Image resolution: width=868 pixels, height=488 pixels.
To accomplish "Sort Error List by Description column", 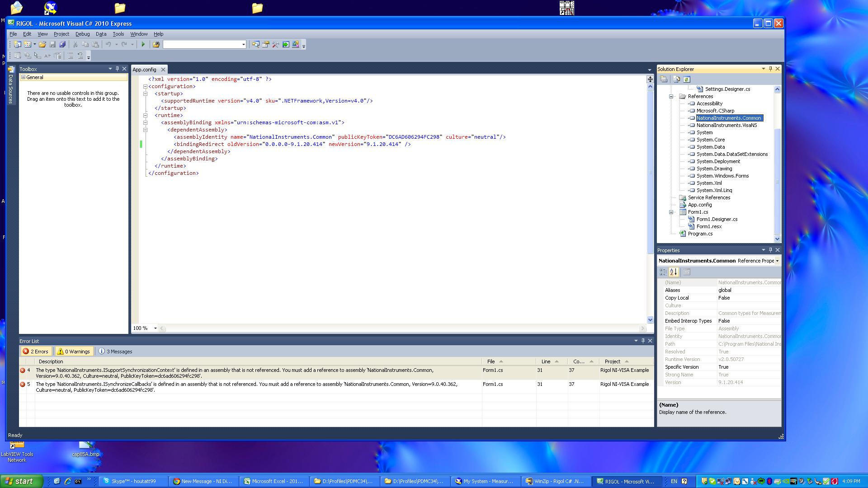I will click(259, 361).
